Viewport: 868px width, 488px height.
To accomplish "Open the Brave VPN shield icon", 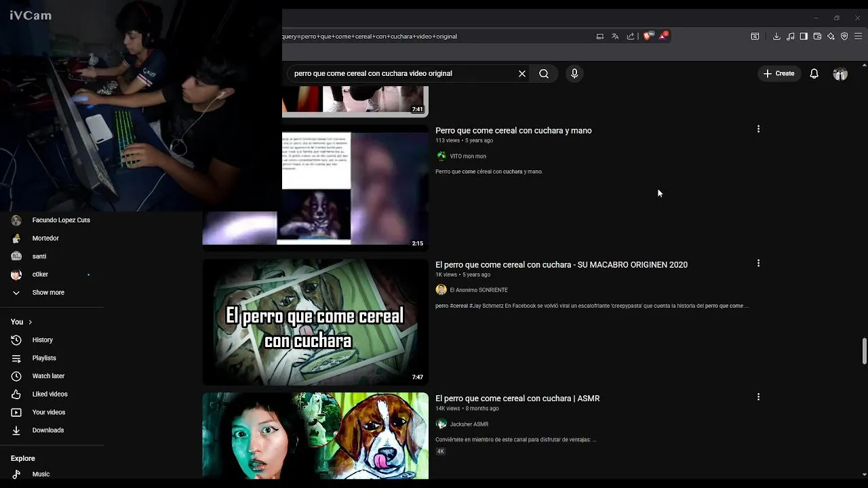I will click(844, 37).
